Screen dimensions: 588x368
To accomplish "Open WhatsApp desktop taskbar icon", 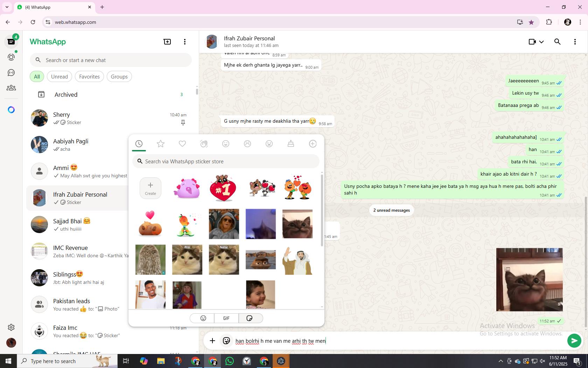I will click(x=230, y=361).
